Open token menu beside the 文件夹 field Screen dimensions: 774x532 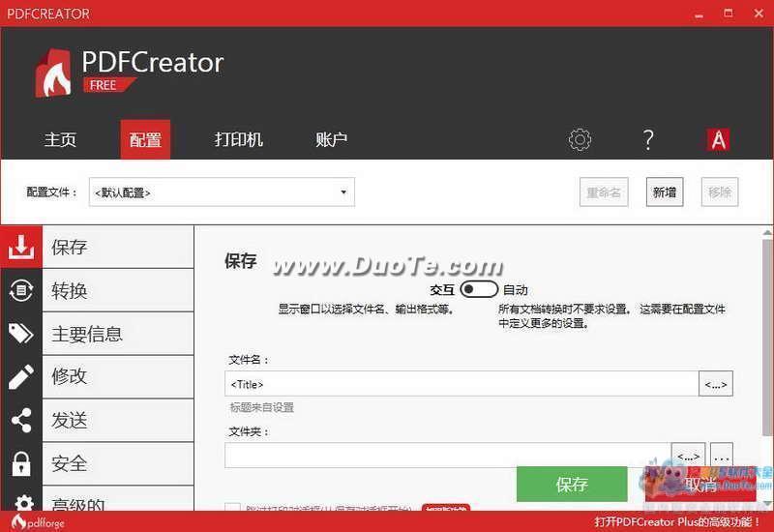coord(688,455)
